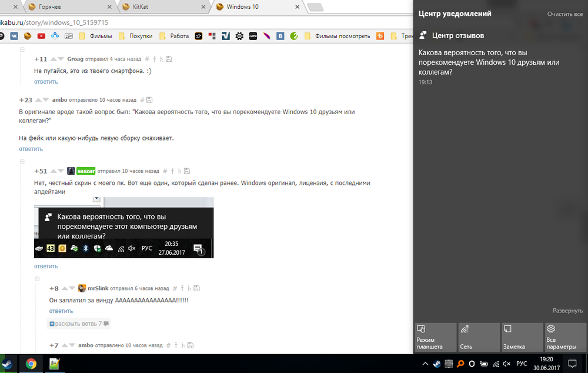Open the Action Center taskbar icon
The width and height of the screenshot is (588, 373).
[x=572, y=364]
